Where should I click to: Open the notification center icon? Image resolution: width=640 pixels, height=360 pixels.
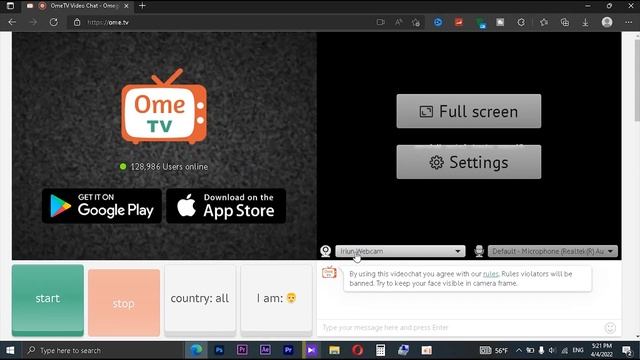click(x=627, y=350)
